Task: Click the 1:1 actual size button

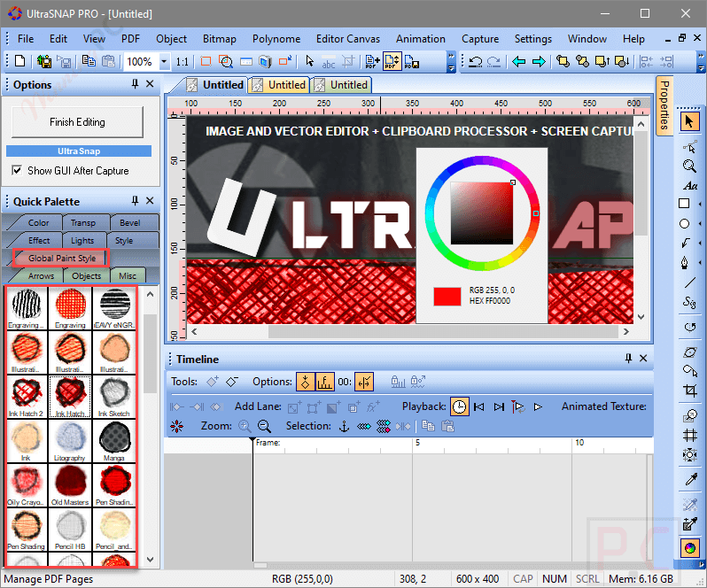Action: point(183,62)
